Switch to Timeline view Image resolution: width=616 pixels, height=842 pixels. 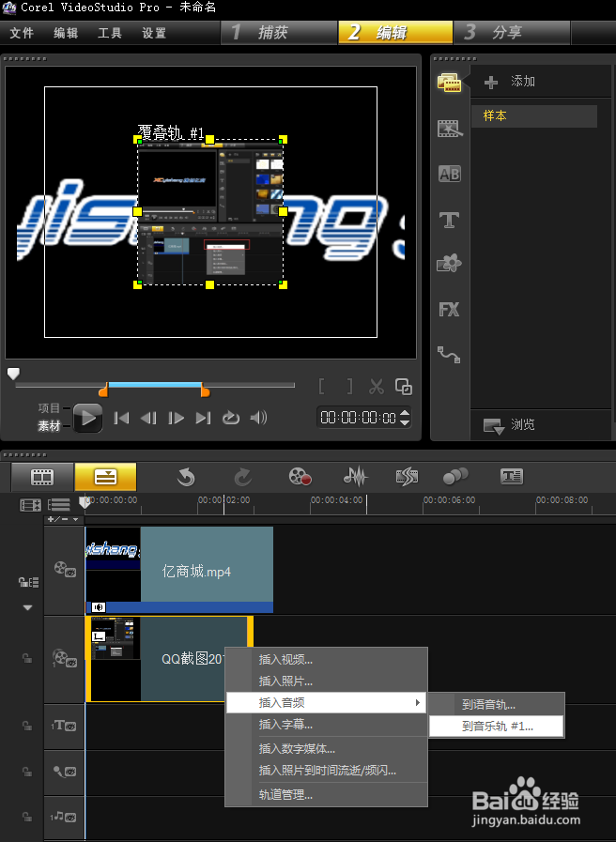coord(105,477)
